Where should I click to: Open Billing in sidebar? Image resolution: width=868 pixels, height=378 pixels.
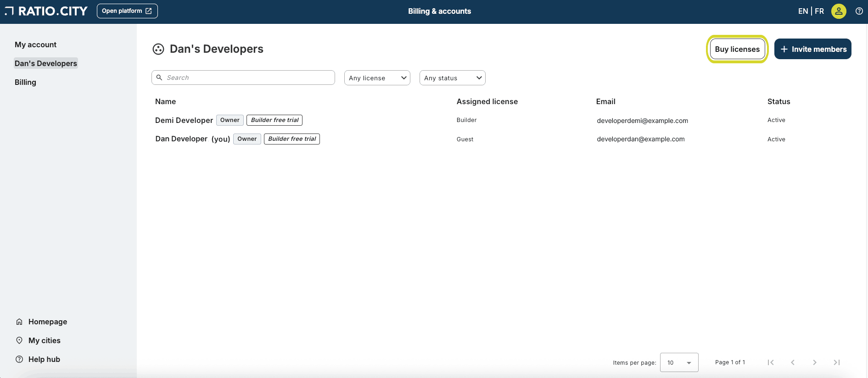pos(25,82)
